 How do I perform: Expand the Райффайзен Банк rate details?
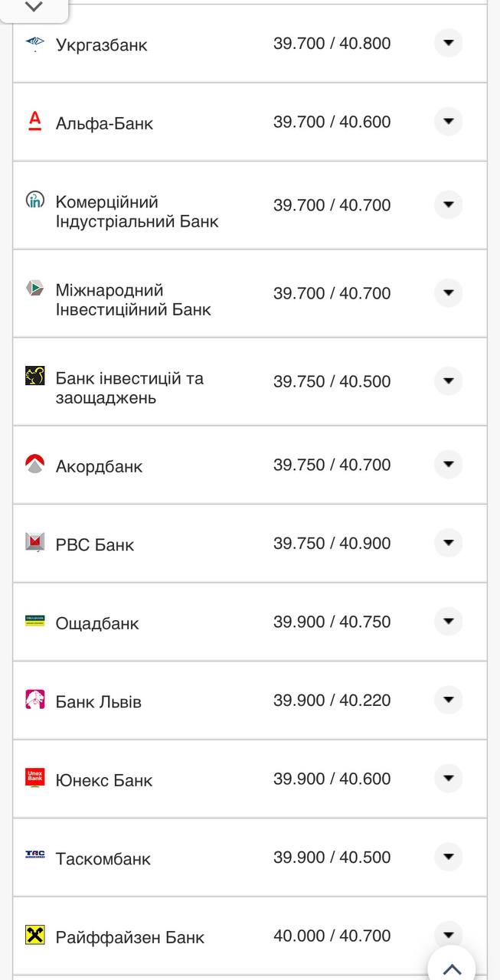click(x=448, y=934)
